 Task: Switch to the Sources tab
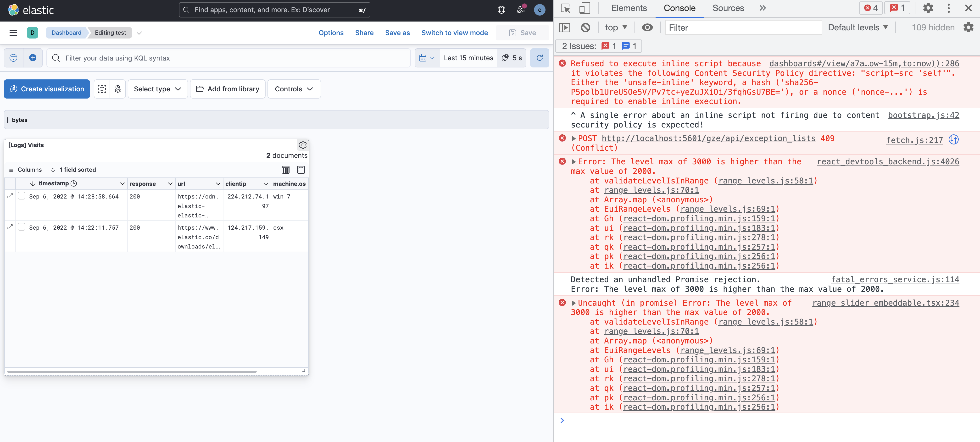(728, 8)
